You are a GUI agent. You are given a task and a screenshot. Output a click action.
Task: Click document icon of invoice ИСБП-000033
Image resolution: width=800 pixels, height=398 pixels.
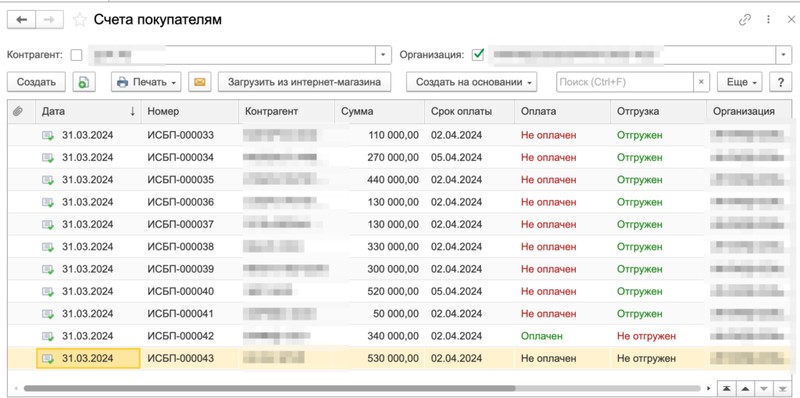(x=48, y=135)
